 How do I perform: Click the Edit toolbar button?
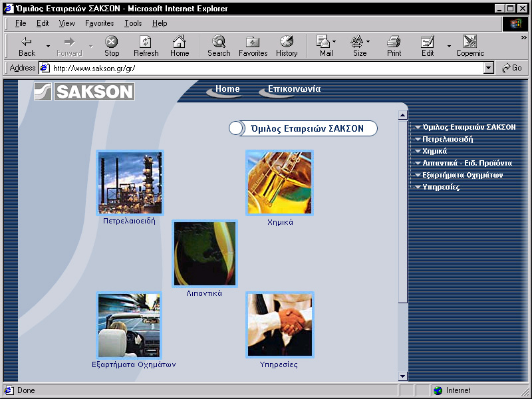[428, 46]
